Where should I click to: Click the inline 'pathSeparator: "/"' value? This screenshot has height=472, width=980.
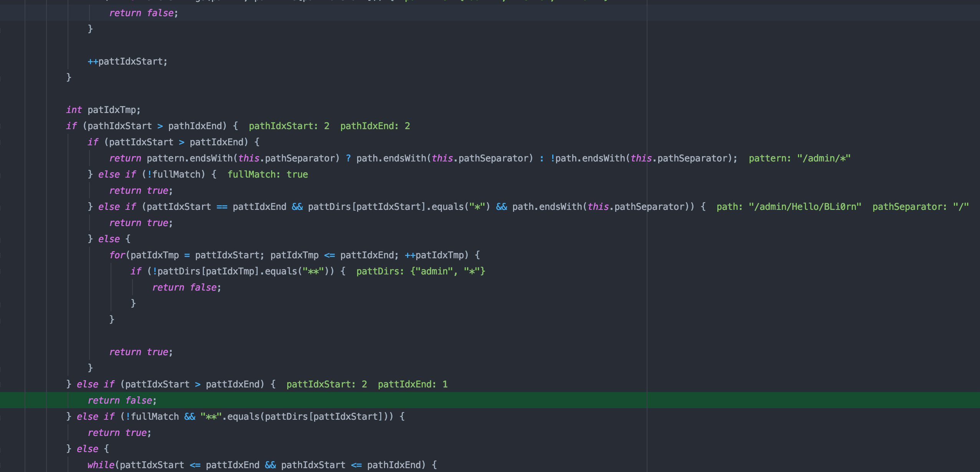(x=920, y=206)
